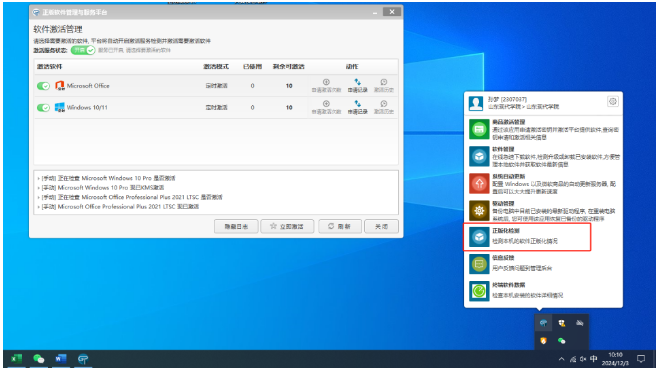Open 软件管理 software management entry
The width and height of the screenshot is (656, 371).
click(x=543, y=156)
